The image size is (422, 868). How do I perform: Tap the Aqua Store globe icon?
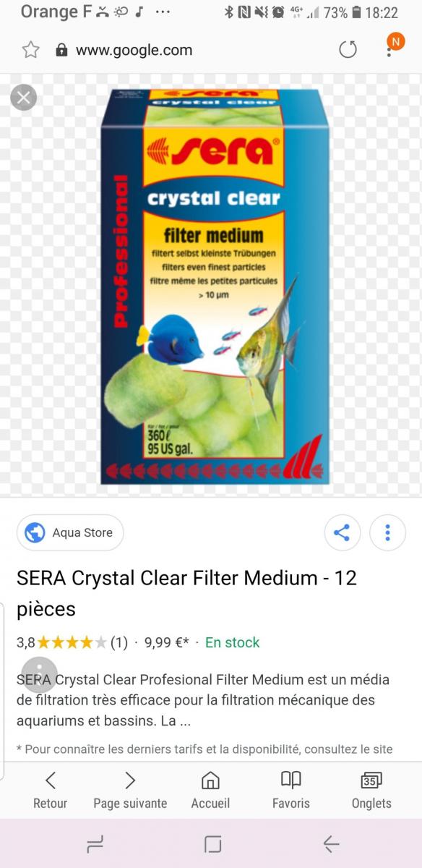click(35, 533)
